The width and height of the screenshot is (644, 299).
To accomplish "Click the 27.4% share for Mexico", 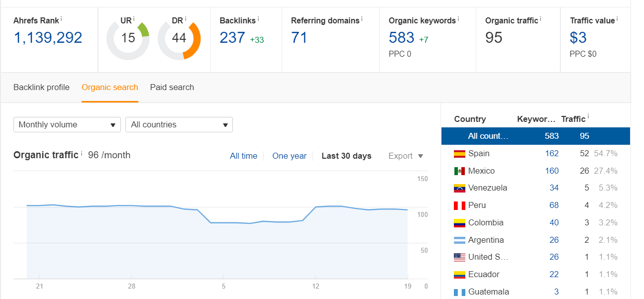I will 606,171.
